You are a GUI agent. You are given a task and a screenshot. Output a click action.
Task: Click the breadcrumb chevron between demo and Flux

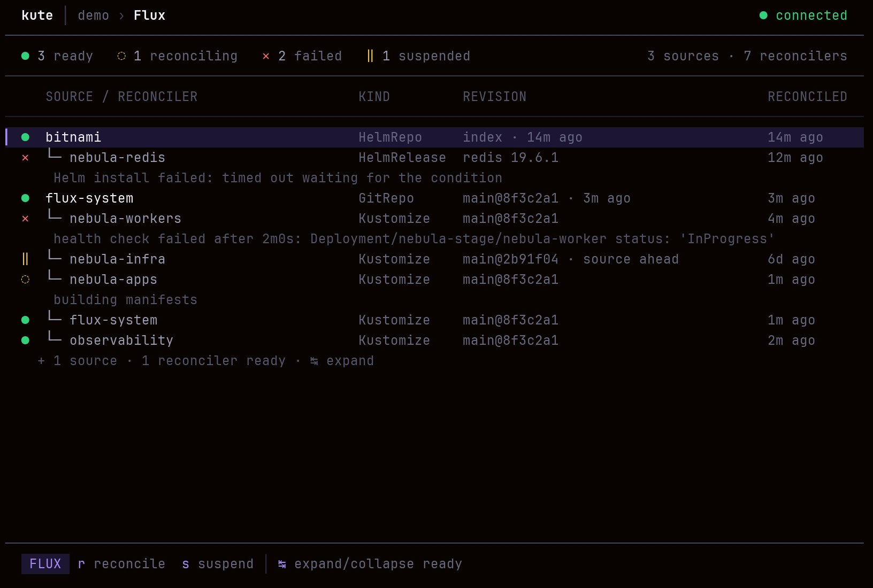coord(121,16)
